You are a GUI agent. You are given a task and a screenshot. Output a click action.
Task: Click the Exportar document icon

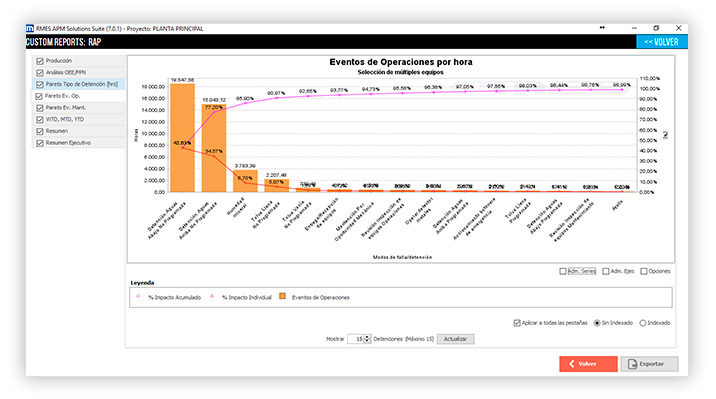pos(632,364)
